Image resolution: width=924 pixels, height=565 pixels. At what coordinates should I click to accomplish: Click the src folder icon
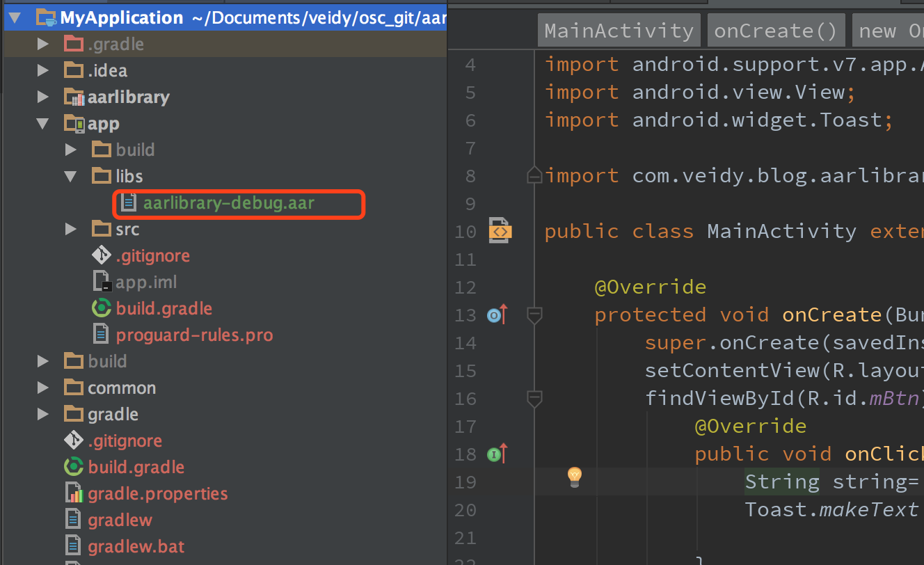[102, 230]
